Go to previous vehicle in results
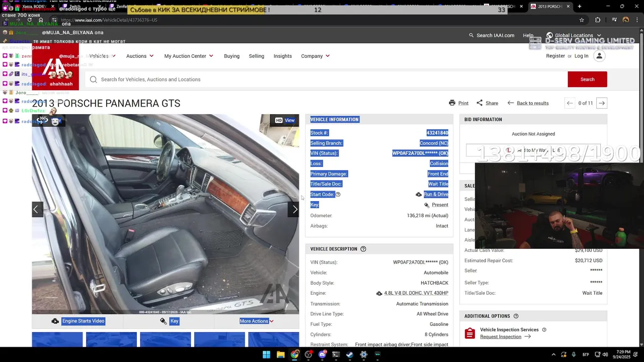The image size is (644, 362). pyautogui.click(x=570, y=103)
